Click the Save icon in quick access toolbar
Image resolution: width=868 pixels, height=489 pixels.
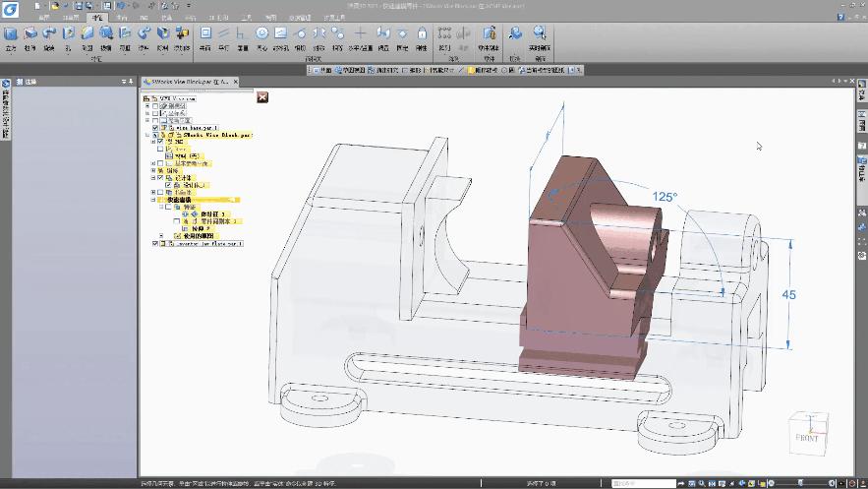(78, 6)
